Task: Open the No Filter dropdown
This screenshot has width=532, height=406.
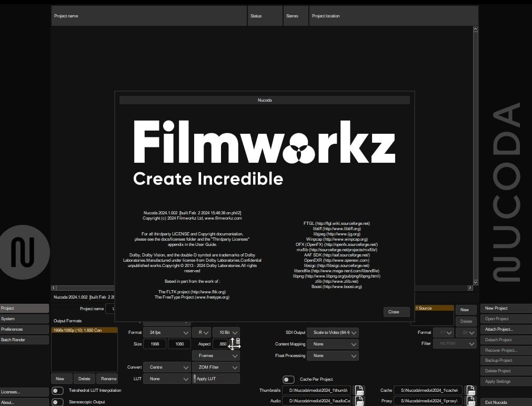Action: click(455, 343)
